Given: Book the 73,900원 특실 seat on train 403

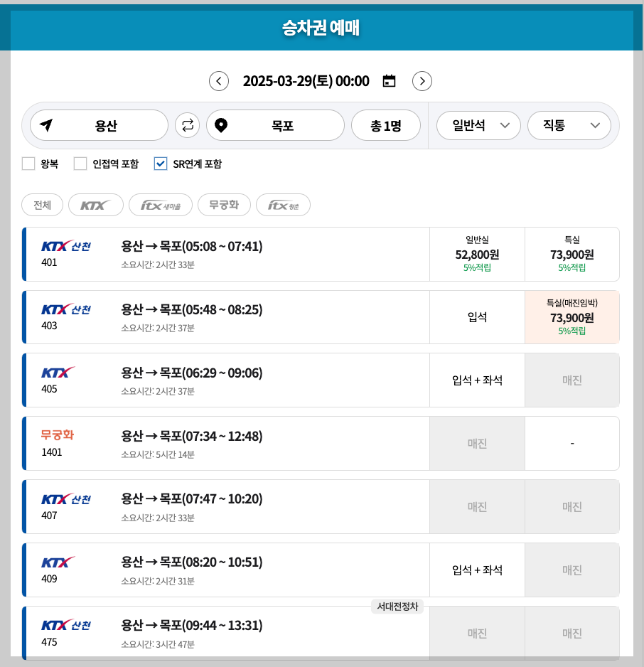Looking at the screenshot, I should coord(571,317).
